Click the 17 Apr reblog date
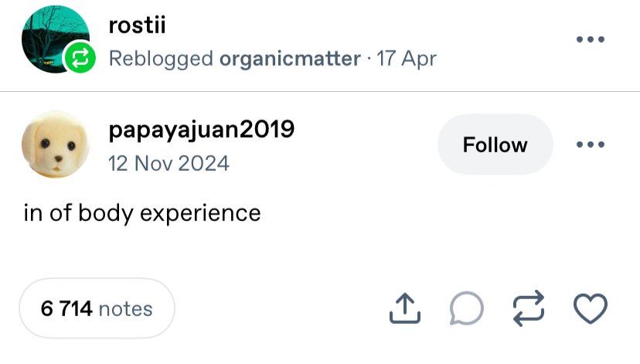 (x=407, y=59)
